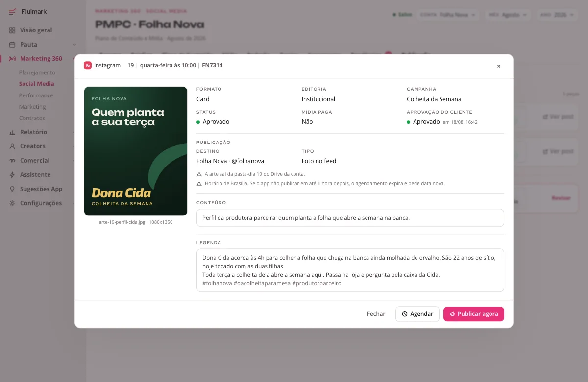Open Visão geral grid icon in sidebar
Screen dimensions: 588x382
click(x=12, y=30)
